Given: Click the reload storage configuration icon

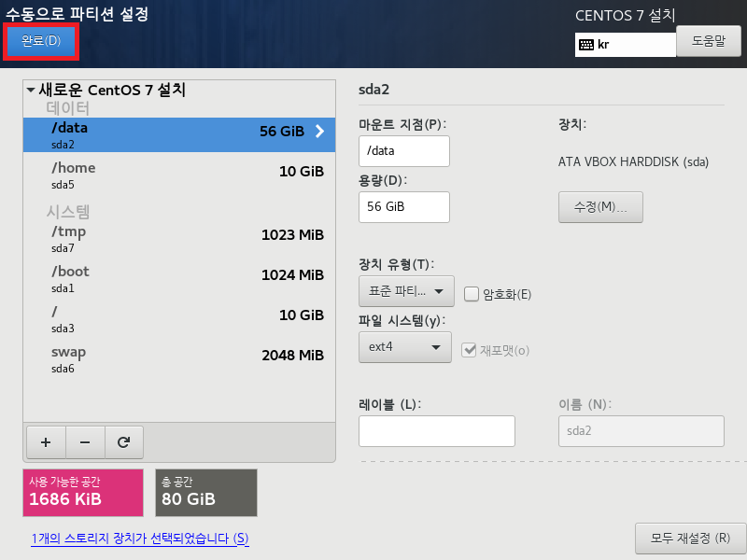Looking at the screenshot, I should pos(124,442).
